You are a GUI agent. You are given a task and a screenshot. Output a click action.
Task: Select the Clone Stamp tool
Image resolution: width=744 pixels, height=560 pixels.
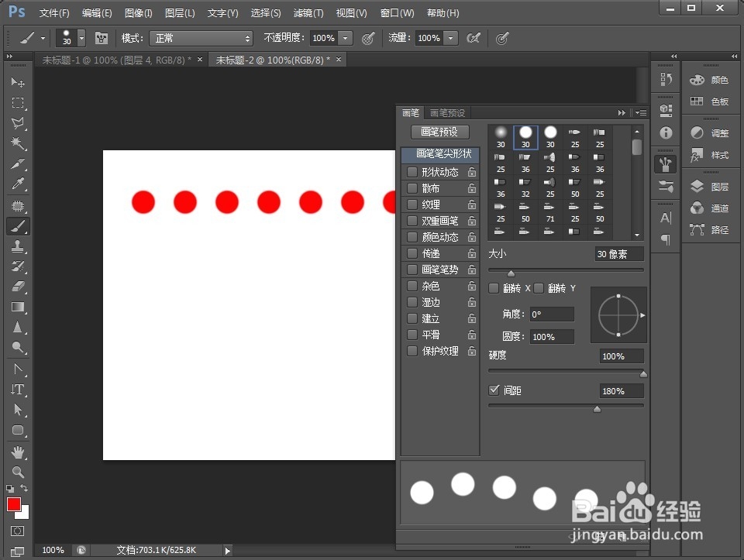[18, 246]
